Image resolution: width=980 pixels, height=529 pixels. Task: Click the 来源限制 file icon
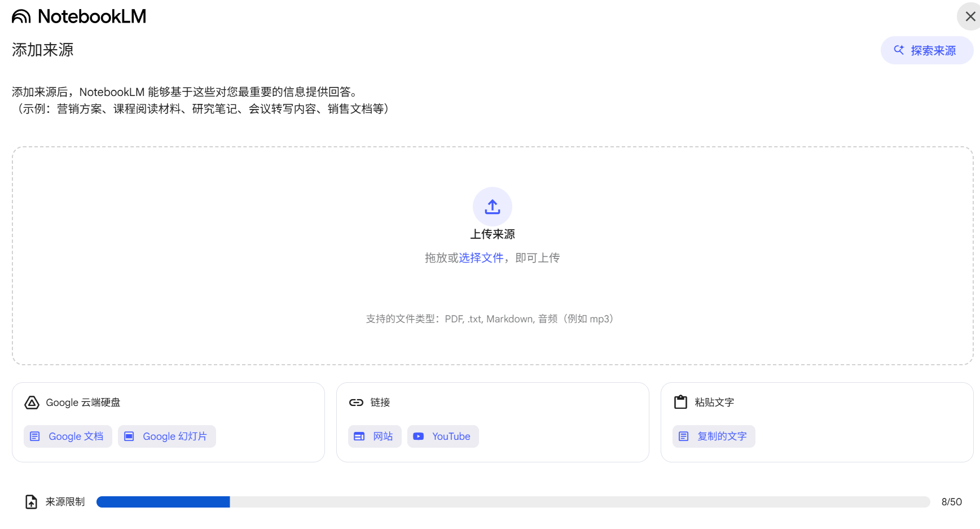(x=32, y=502)
